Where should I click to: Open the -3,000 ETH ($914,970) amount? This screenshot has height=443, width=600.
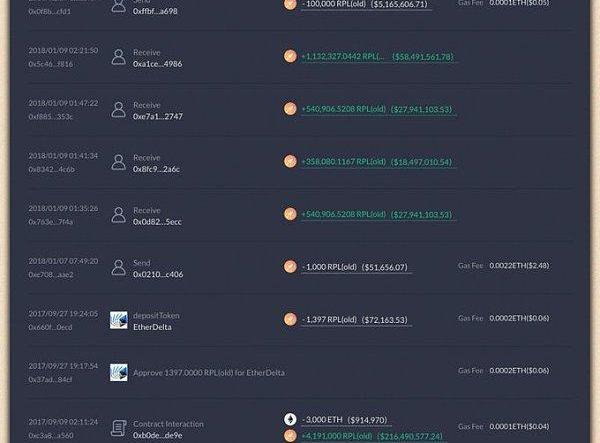click(345, 420)
